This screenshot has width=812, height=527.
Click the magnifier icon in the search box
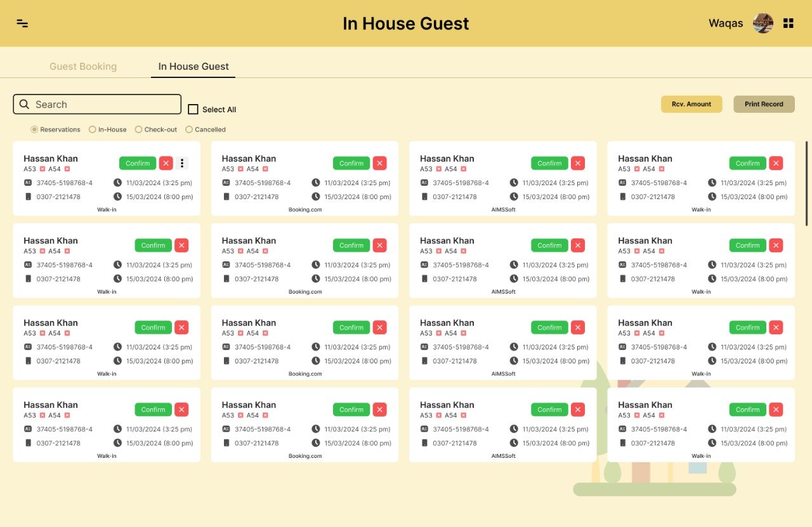click(x=24, y=104)
